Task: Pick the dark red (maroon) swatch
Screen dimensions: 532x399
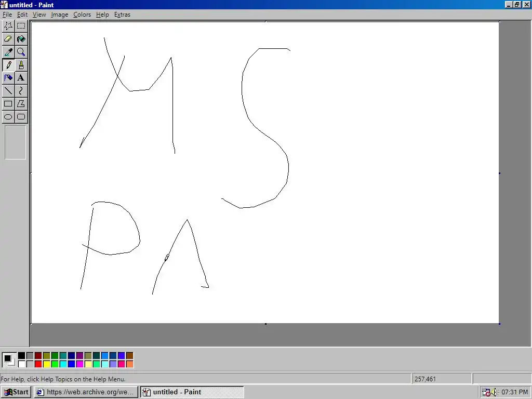Action: 38,355
